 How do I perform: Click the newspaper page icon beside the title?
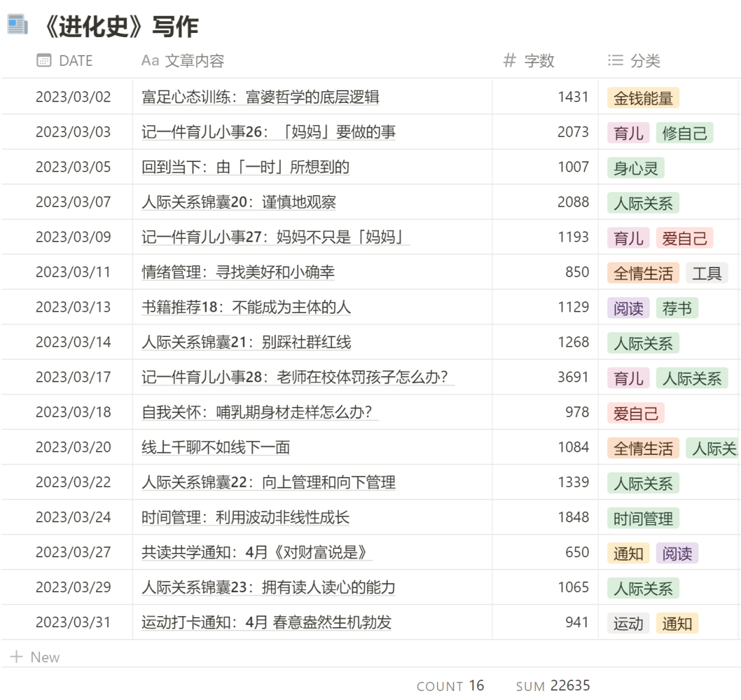17,25
